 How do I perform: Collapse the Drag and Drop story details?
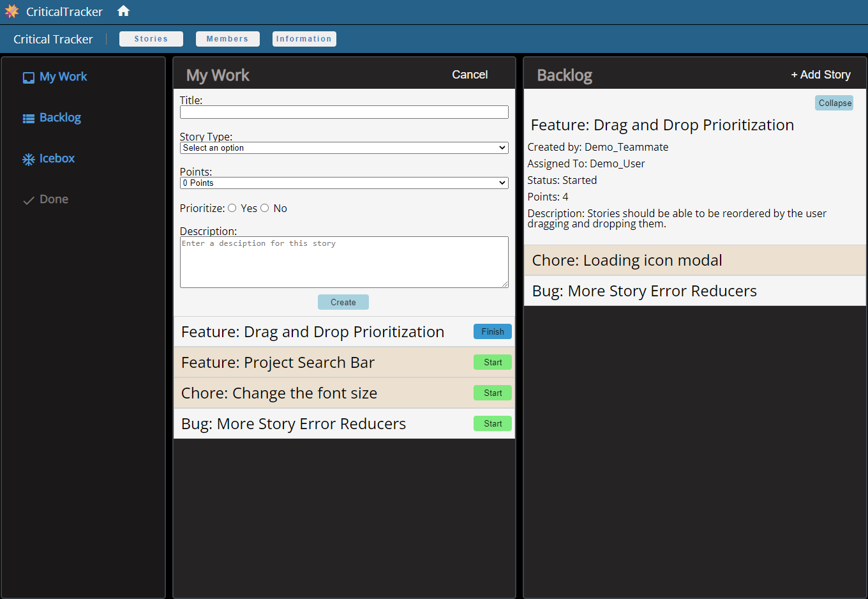[x=834, y=103]
